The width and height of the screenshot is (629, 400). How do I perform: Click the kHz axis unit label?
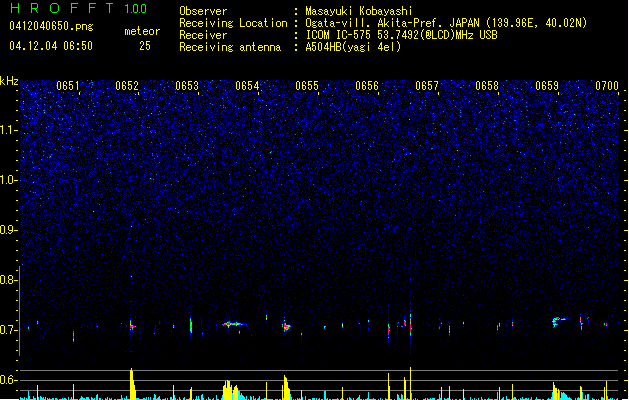(9, 81)
